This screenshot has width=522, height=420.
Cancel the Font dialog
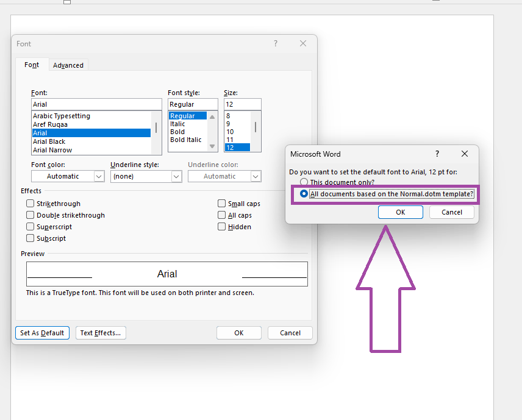coord(290,333)
